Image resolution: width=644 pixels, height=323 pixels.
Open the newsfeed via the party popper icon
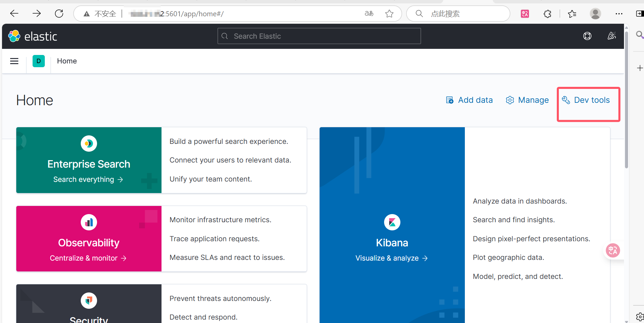612,36
